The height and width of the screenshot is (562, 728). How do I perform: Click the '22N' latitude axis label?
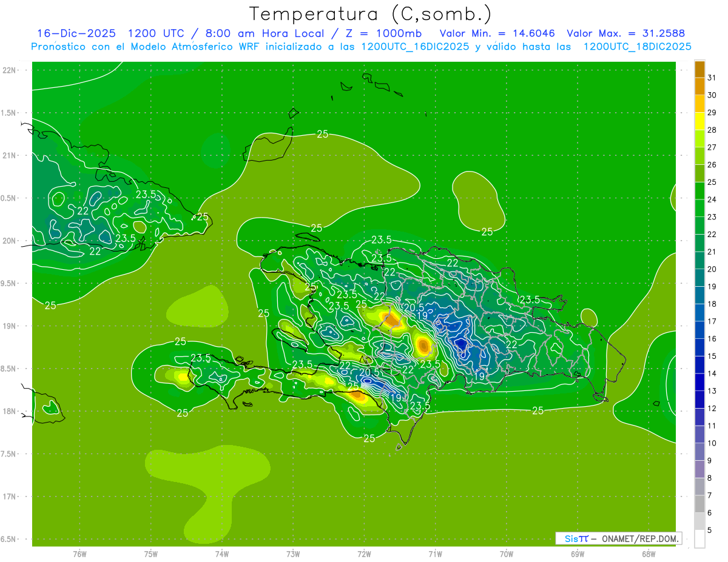point(9,70)
